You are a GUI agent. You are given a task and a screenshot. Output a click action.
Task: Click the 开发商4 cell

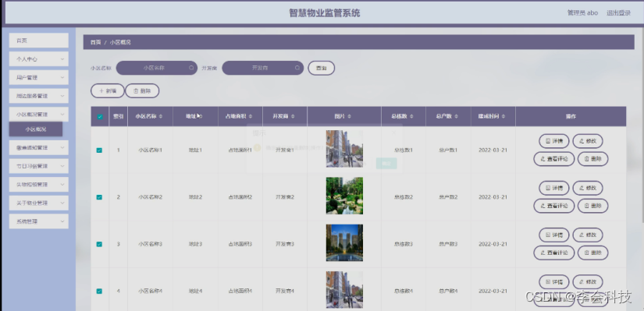click(285, 292)
